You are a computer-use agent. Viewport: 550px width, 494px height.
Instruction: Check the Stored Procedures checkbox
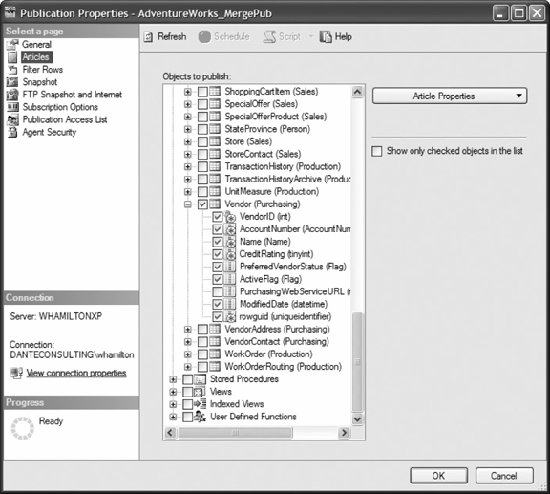pos(188,379)
